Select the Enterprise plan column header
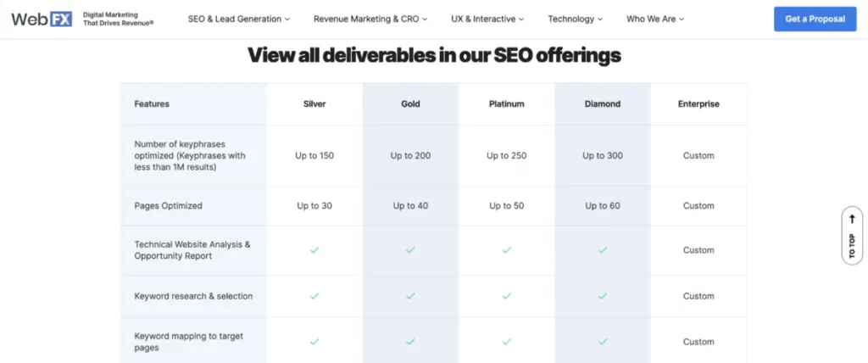 (698, 104)
